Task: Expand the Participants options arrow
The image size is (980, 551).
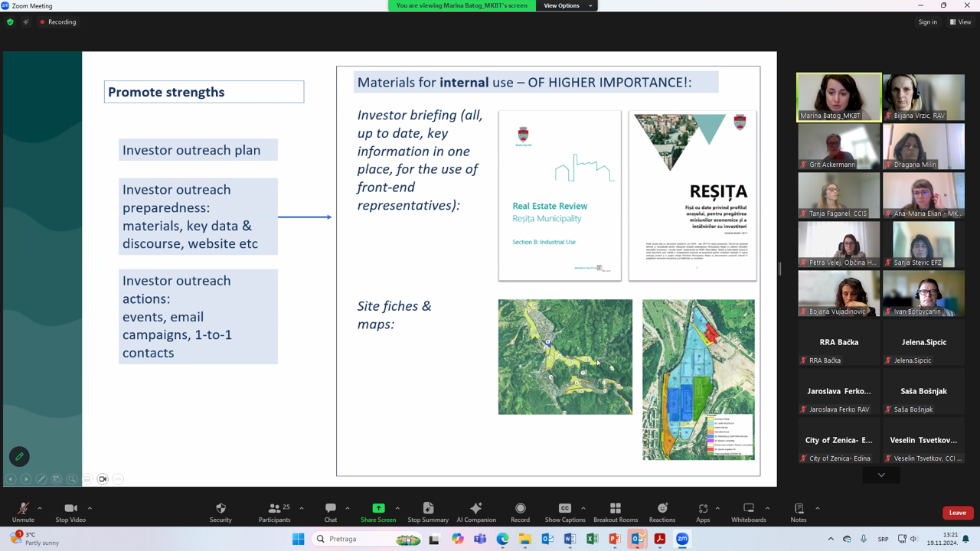Action: (302, 508)
